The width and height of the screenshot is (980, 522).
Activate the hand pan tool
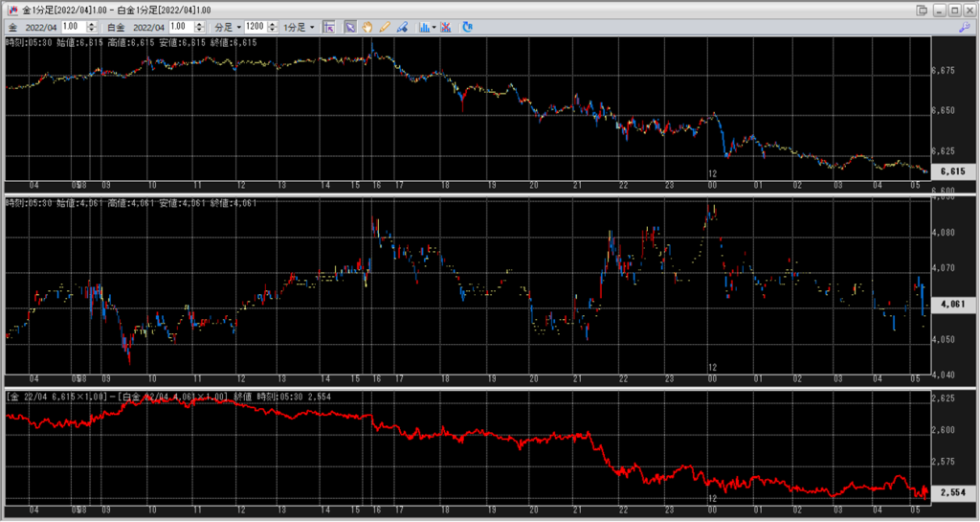pos(367,27)
